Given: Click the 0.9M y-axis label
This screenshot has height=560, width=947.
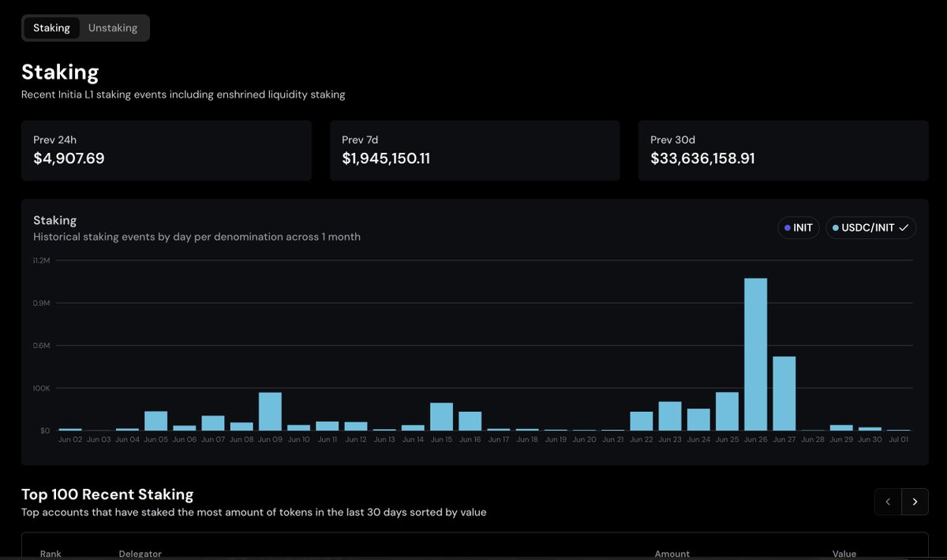Looking at the screenshot, I should (x=41, y=303).
